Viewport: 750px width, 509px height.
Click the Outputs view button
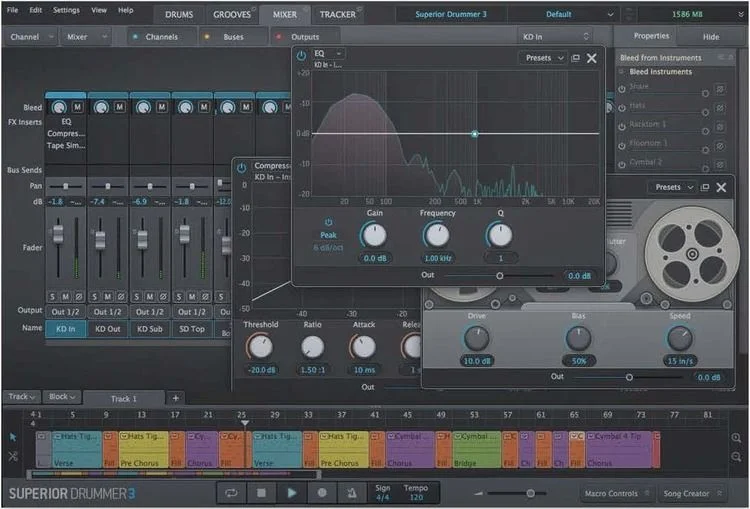pos(305,37)
